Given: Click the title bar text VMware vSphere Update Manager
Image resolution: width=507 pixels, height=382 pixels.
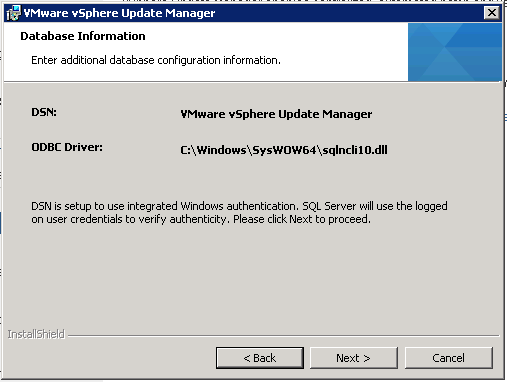Looking at the screenshot, I should pos(119,13).
